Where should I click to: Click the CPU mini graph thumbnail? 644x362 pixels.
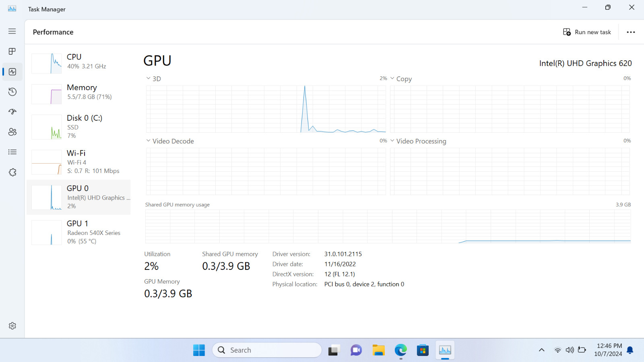[47, 63]
